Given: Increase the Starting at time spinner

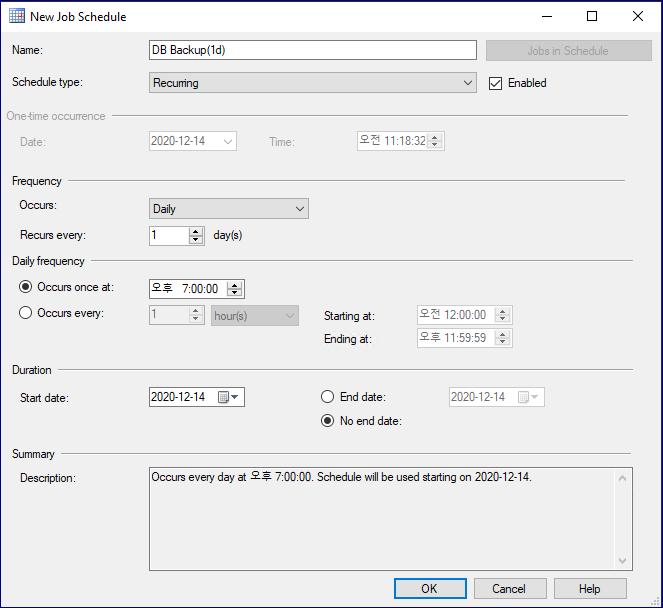Looking at the screenshot, I should coord(502,311).
